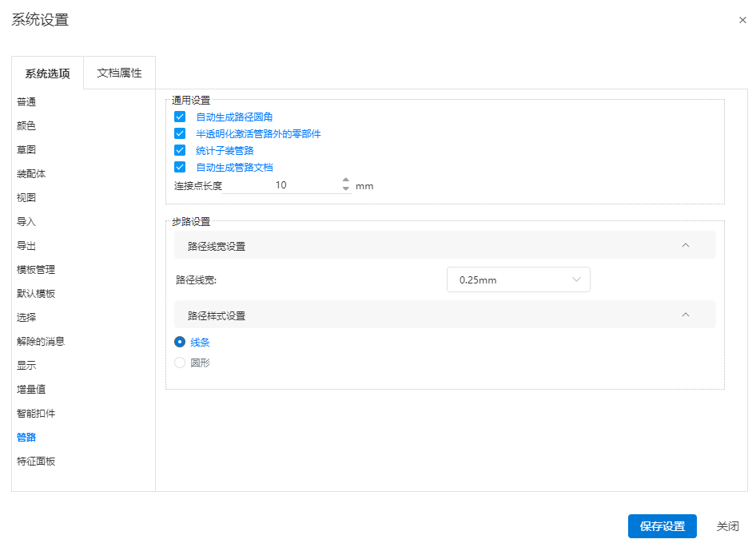Uncheck 自动生成管路文档 option

tap(180, 168)
